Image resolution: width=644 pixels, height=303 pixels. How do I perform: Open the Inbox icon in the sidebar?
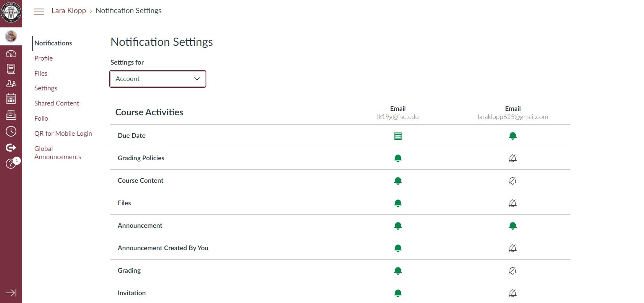pos(11,115)
